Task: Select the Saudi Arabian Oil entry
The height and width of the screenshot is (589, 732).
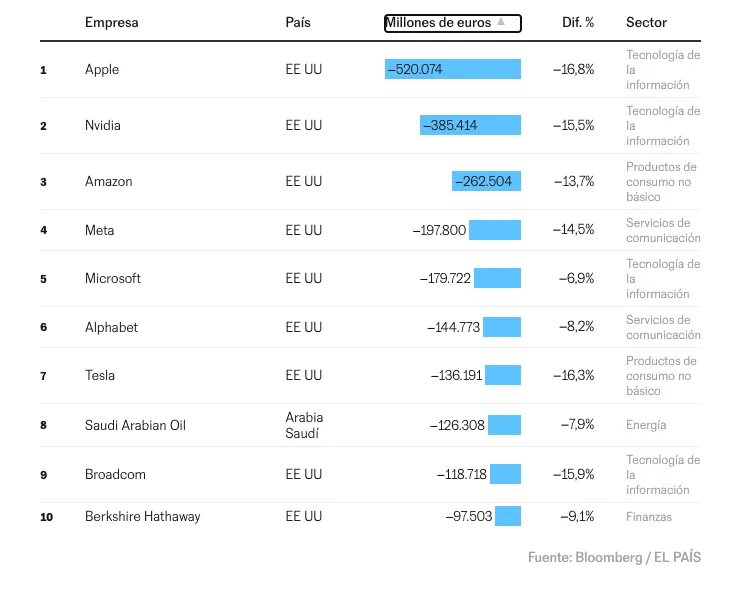Action: (x=135, y=425)
